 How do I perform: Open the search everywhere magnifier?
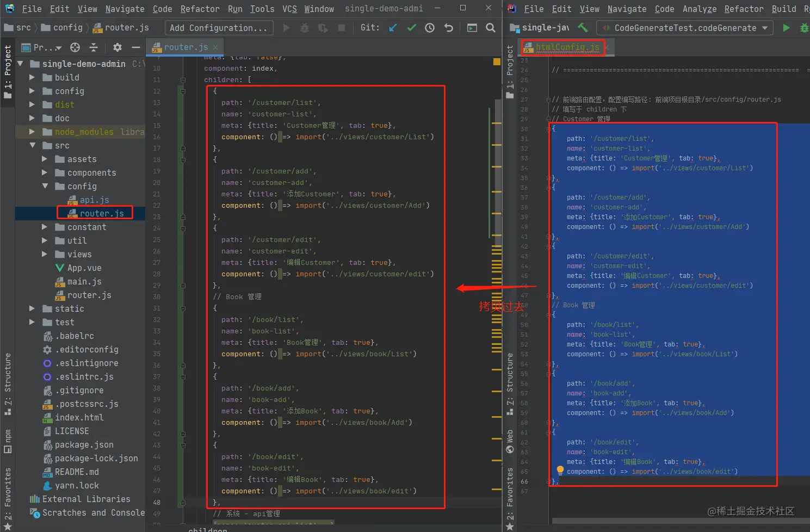pos(491,28)
